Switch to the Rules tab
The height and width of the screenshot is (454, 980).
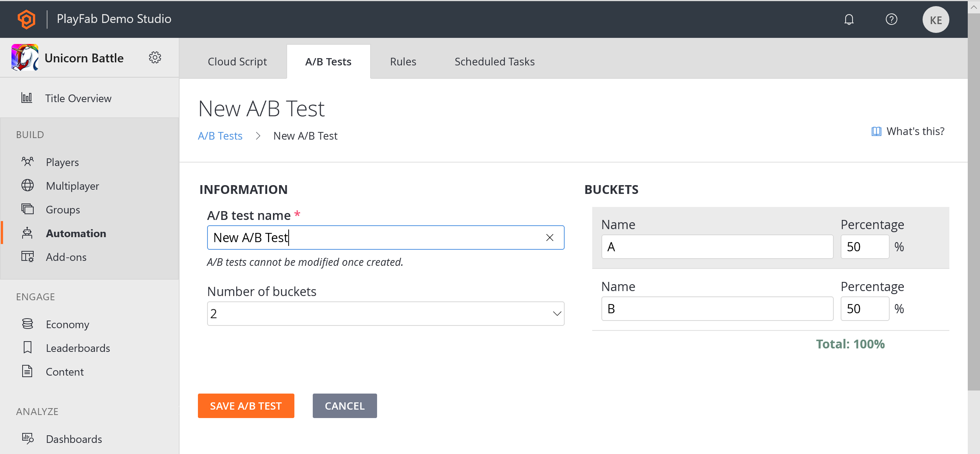coord(403,62)
